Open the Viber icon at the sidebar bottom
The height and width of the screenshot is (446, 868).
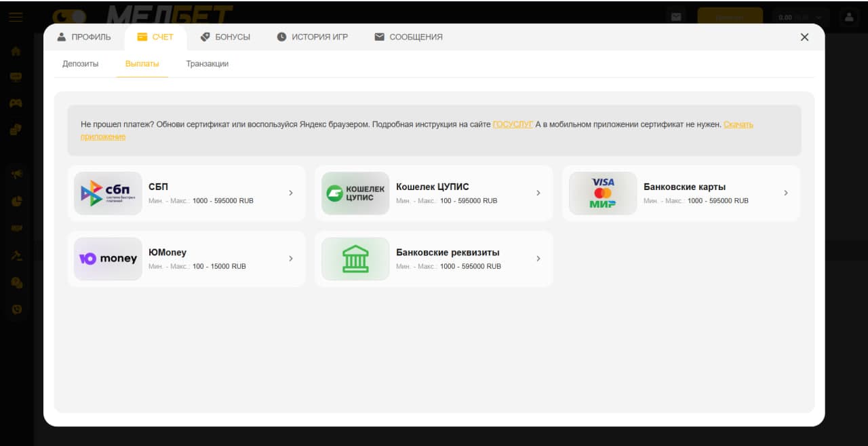pos(16,309)
